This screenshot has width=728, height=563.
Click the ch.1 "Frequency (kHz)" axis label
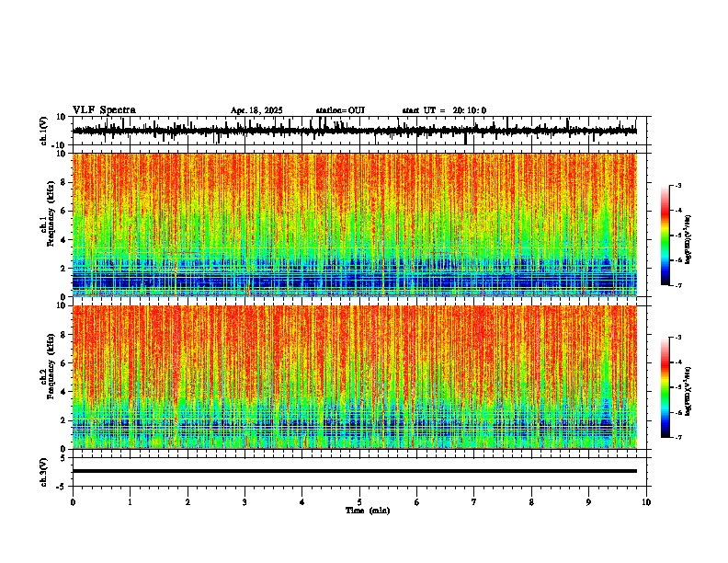(x=51, y=215)
